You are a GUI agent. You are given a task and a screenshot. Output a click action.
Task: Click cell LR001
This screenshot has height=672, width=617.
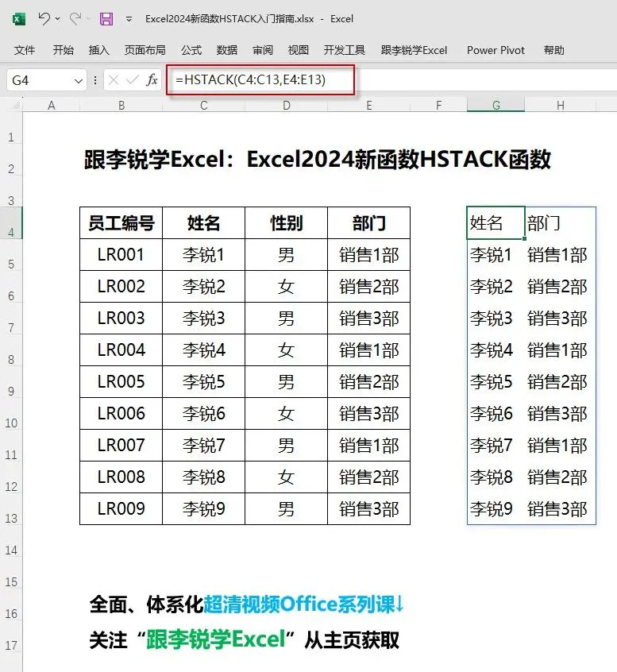coord(121,254)
